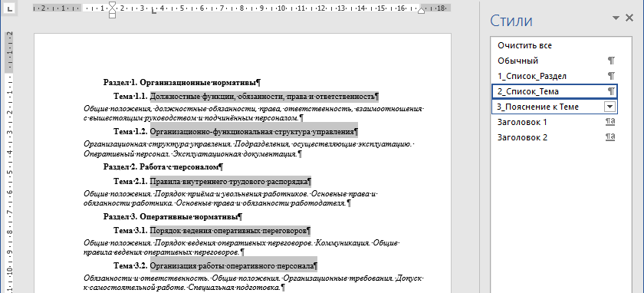Click paragraph mark icon next to 2_Список_Тема
The height and width of the screenshot is (293, 644).
tap(611, 91)
